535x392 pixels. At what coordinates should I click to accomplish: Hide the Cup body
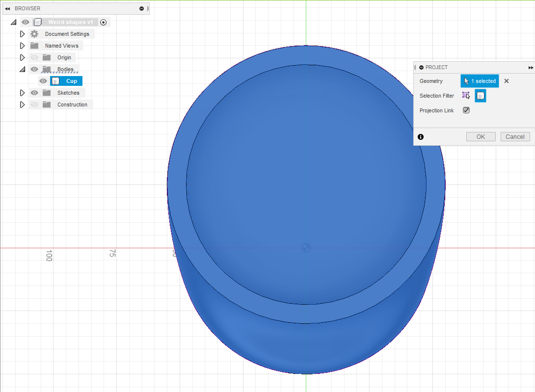43,81
